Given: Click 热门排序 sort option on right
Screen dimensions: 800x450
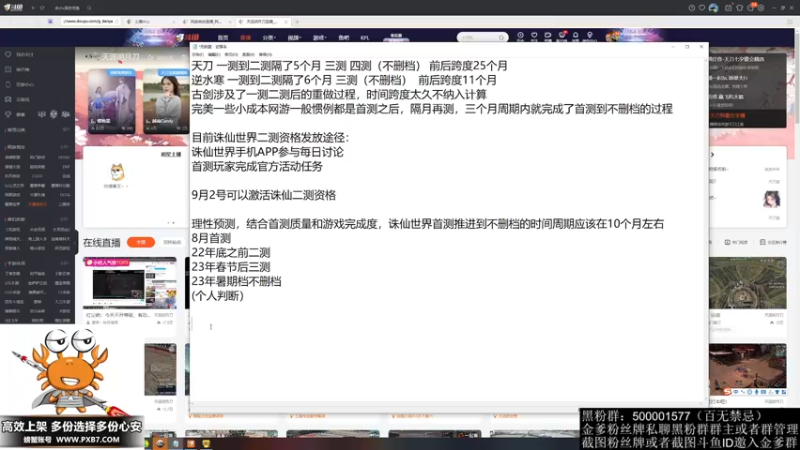Looking at the screenshot, I should point(736,242).
